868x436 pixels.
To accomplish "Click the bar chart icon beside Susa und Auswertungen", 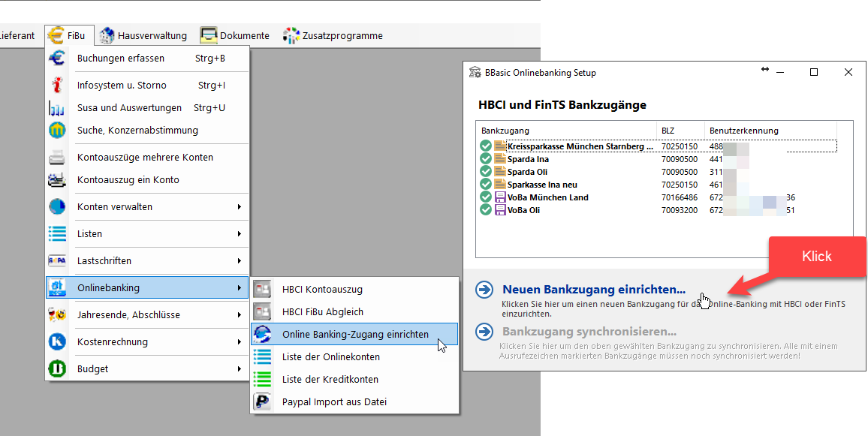I will [x=57, y=108].
